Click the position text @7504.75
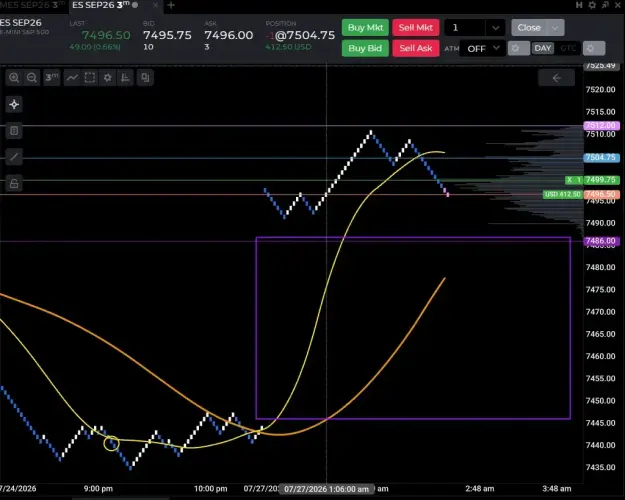This screenshot has height=500, width=625. tap(305, 35)
